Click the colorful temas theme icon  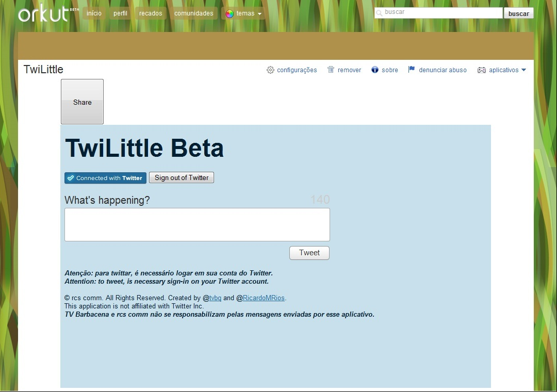coord(230,13)
